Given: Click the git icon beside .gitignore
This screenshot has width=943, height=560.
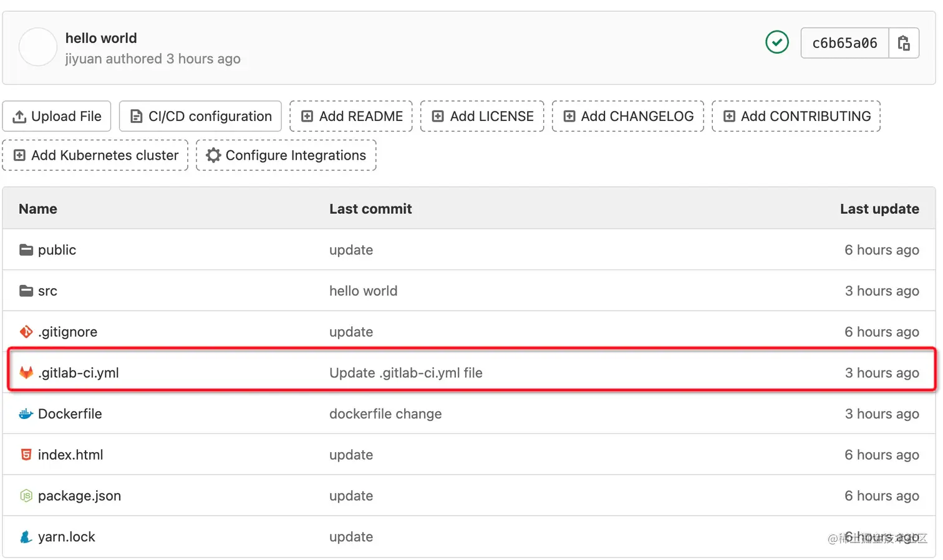Looking at the screenshot, I should 26,332.
